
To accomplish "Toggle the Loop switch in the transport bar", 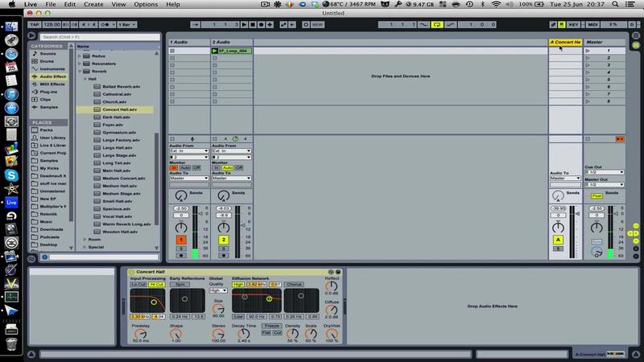I will pyautogui.click(x=436, y=25).
